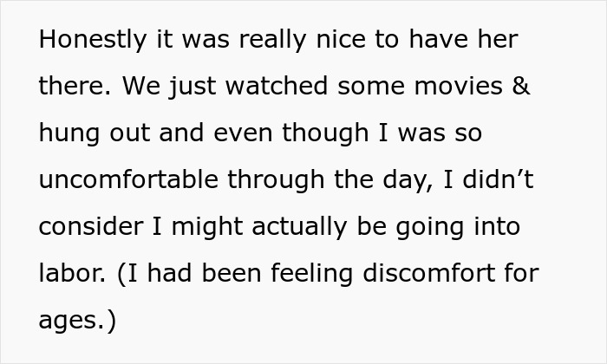The height and width of the screenshot is (364, 607).
Task: Click the word "through" in the fourth line
Action: tap(267, 180)
